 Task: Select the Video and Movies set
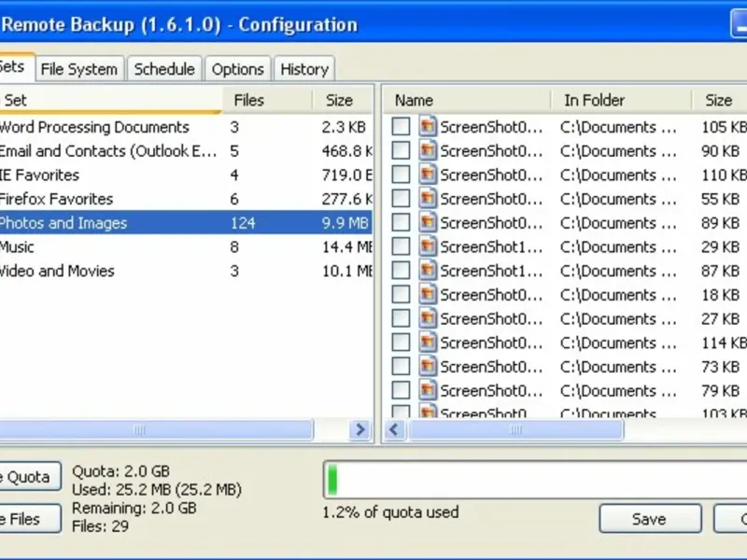(57, 271)
